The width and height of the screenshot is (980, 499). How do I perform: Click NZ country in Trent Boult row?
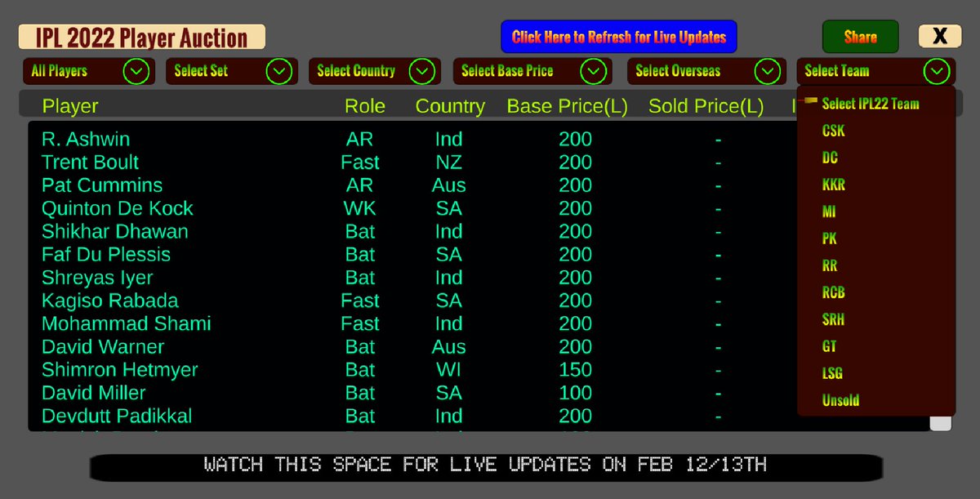click(x=449, y=162)
